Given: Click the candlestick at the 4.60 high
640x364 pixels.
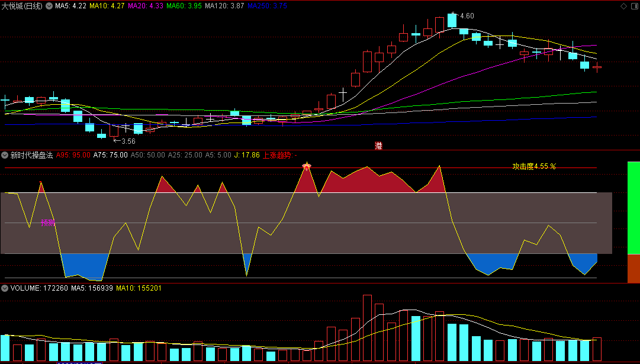Looking at the screenshot, I should coord(451,20).
